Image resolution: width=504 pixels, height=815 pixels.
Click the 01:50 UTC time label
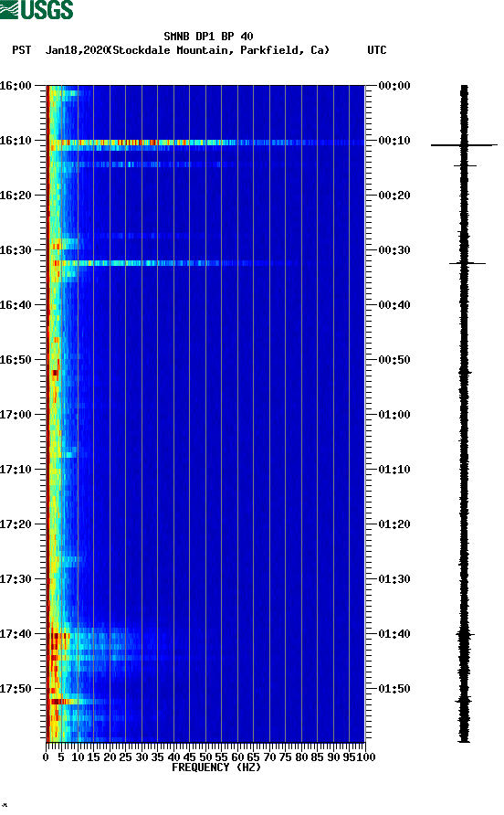394,689
